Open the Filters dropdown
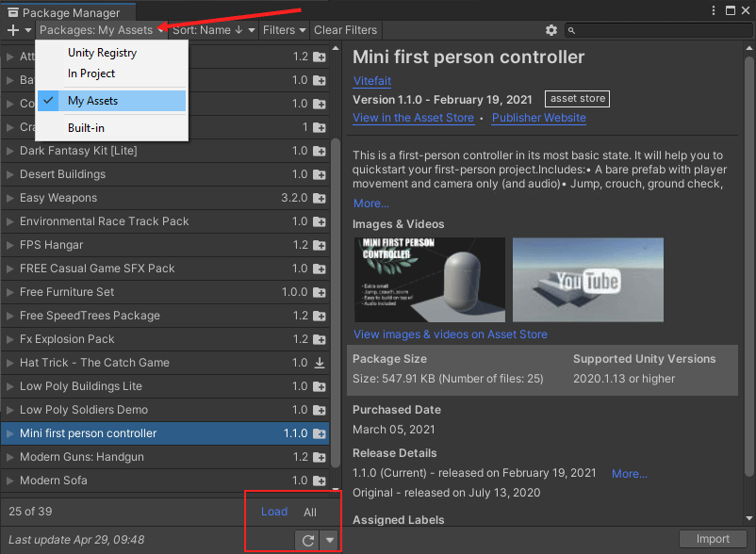Image resolution: width=756 pixels, height=554 pixels. click(x=284, y=30)
